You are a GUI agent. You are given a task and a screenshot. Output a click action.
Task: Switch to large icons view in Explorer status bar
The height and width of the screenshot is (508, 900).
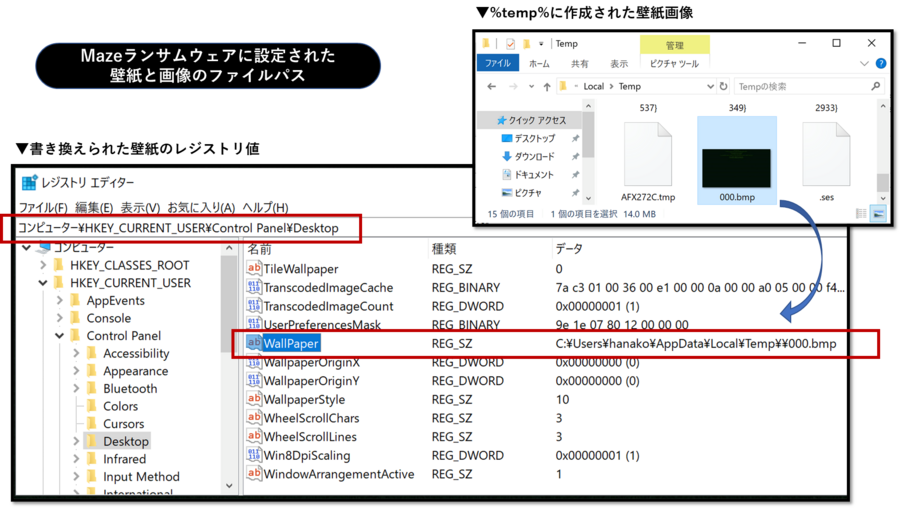[878, 214]
